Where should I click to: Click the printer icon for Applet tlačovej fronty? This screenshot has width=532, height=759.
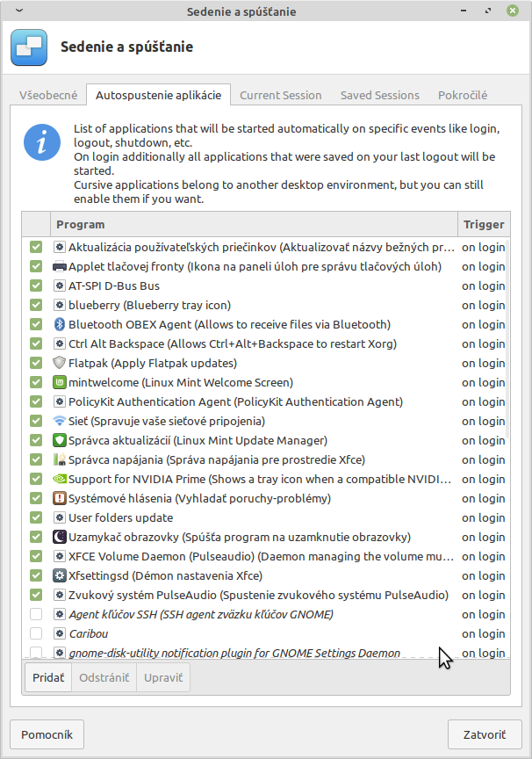[60, 266]
